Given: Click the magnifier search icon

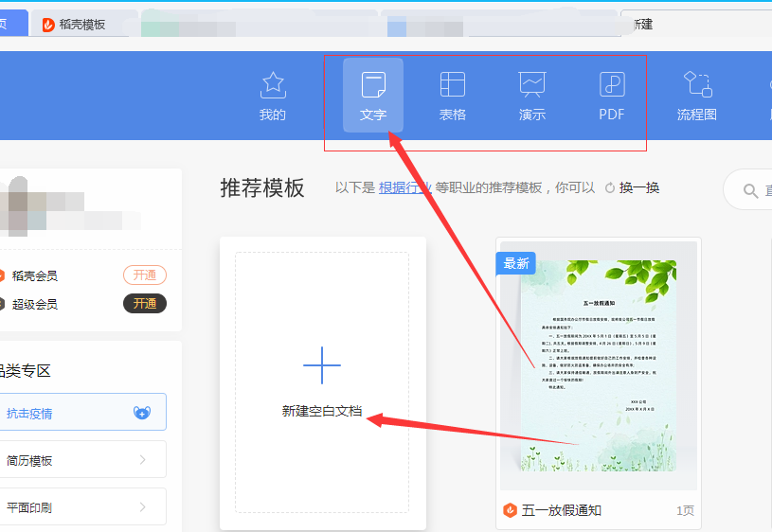Looking at the screenshot, I should pos(751,191).
